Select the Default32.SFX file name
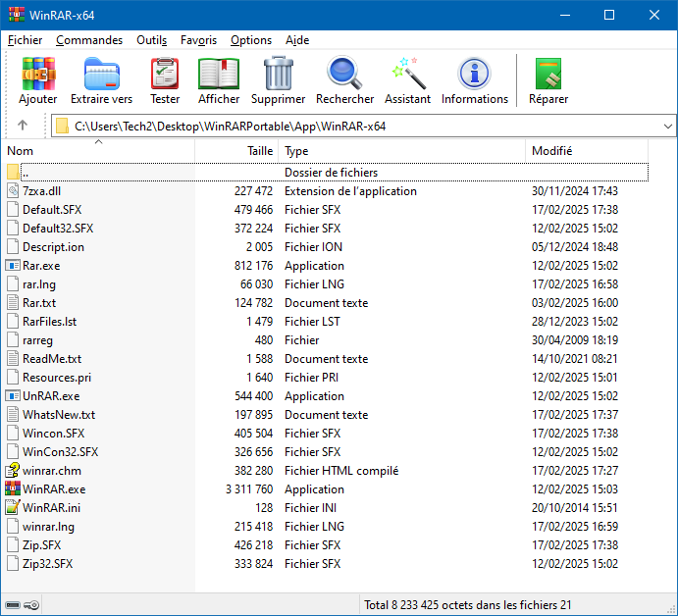Screen dimensions: 678x616 58,229
